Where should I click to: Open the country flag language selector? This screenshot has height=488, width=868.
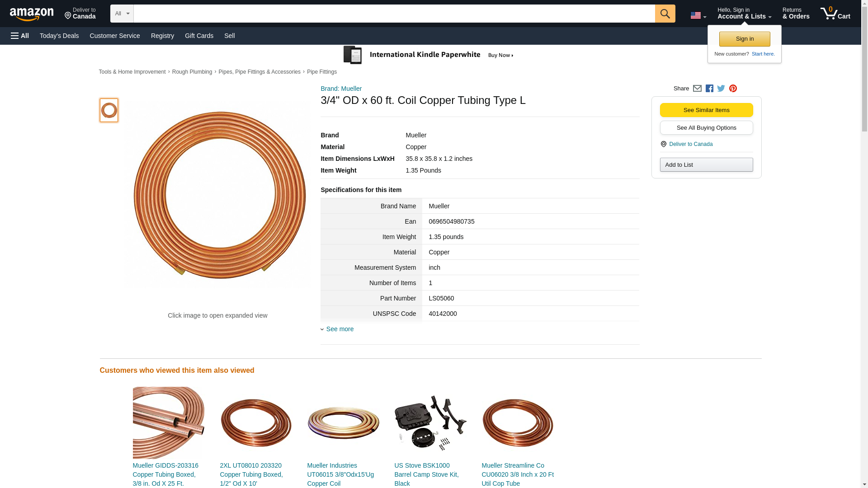(698, 15)
